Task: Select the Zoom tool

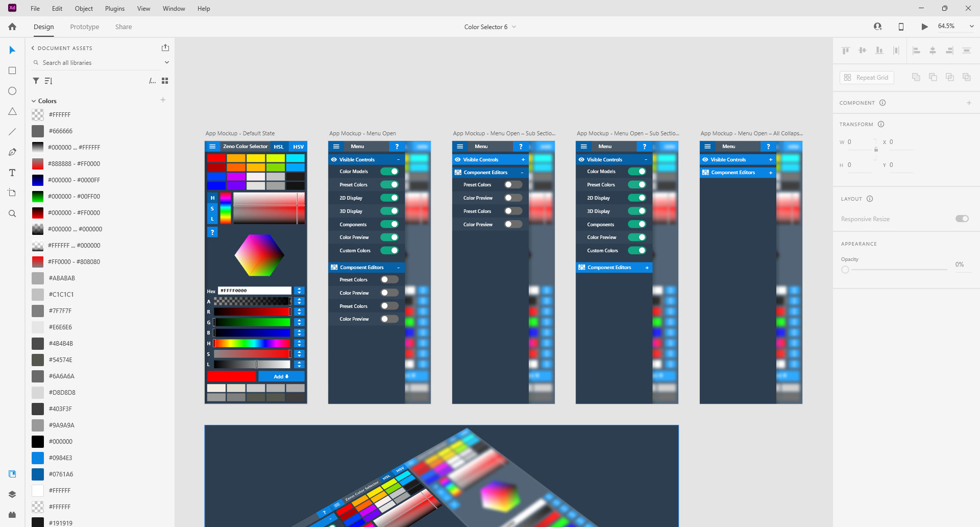Action: click(x=12, y=213)
